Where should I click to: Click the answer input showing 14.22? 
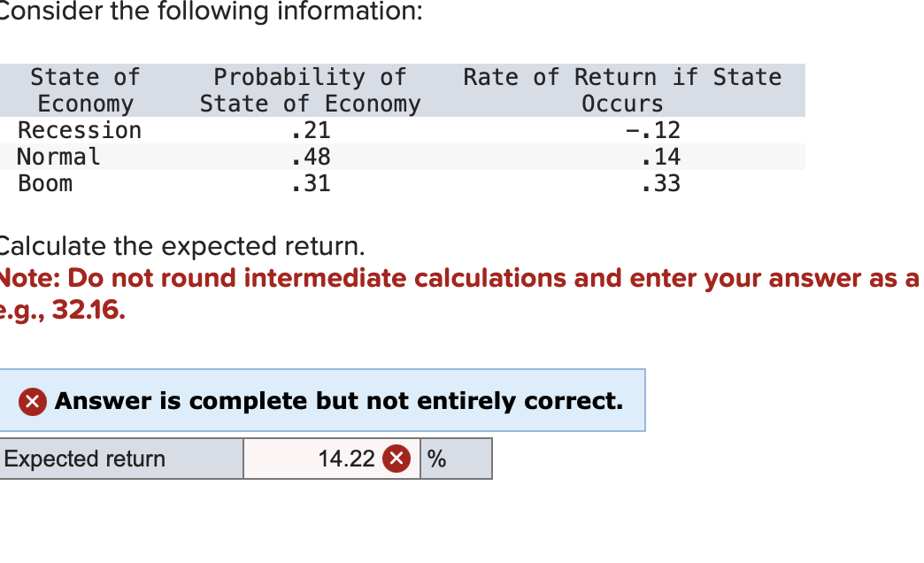[x=345, y=459]
